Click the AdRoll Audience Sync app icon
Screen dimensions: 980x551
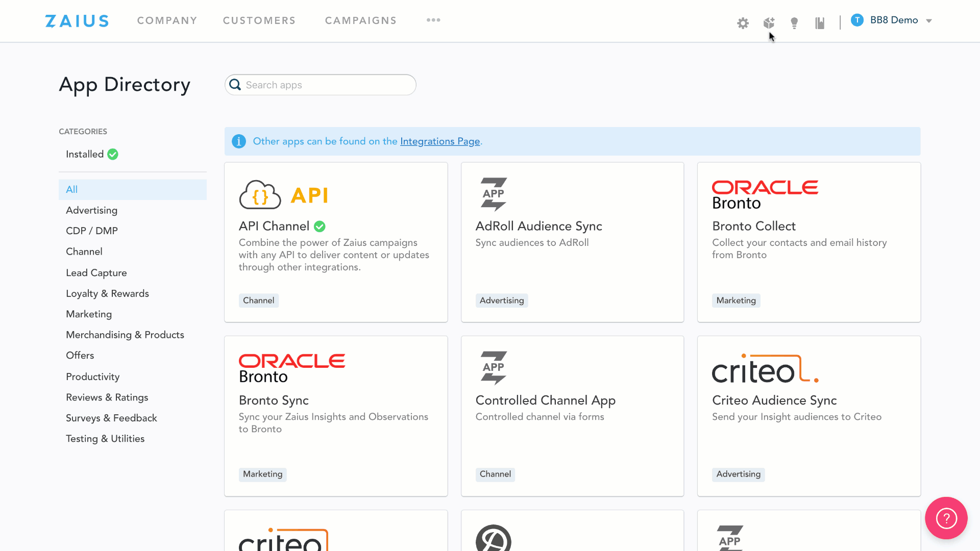pyautogui.click(x=494, y=194)
